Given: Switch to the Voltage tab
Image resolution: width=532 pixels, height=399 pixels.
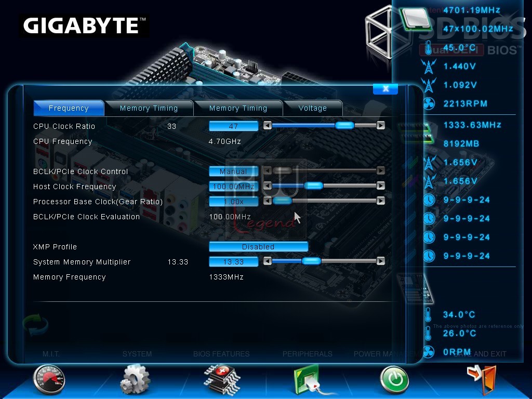Looking at the screenshot, I should pyautogui.click(x=312, y=108).
